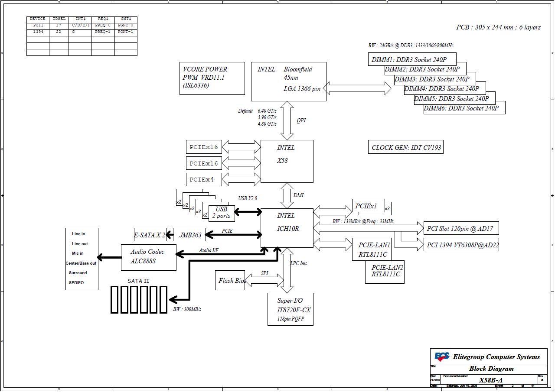Click the ECS logo in the title block
The image size is (555, 392).
[442, 356]
